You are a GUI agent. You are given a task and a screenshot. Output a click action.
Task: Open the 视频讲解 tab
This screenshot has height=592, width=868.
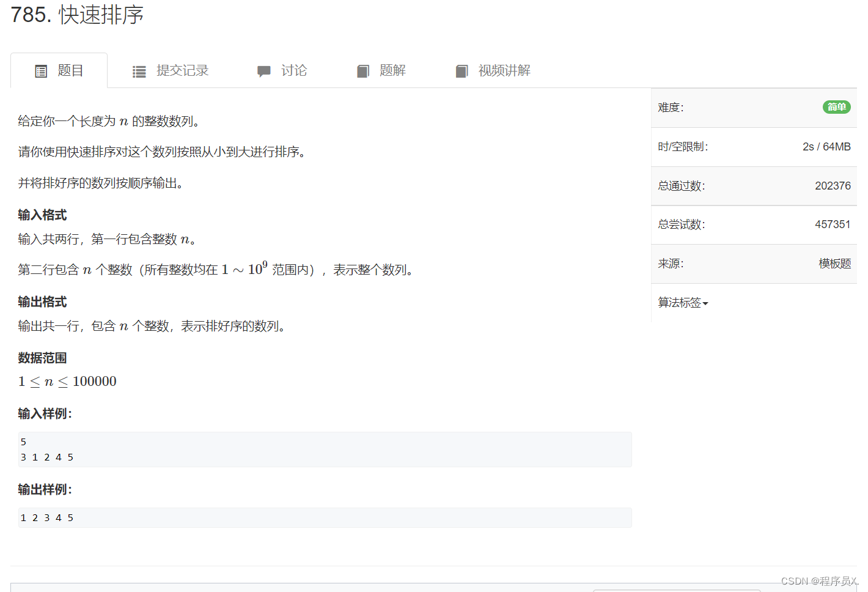pyautogui.click(x=504, y=70)
